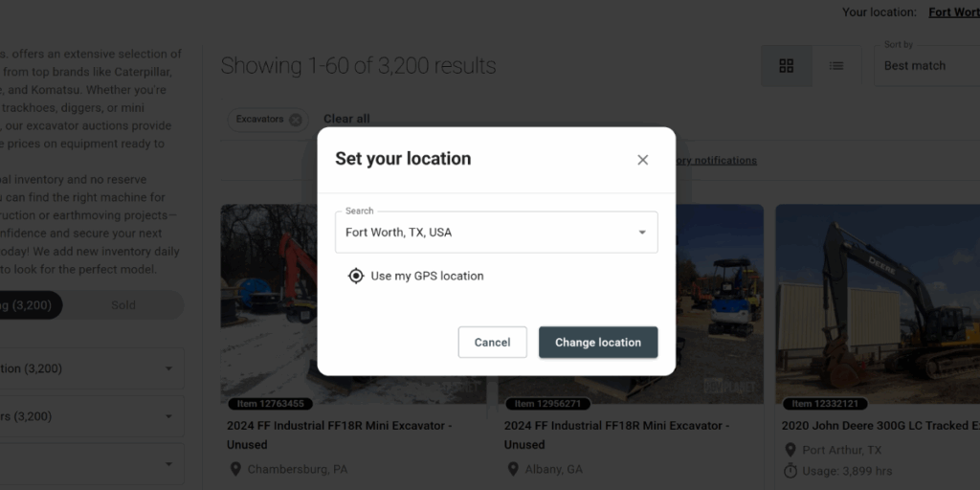Expand the first sidebar filter with 3,200
The image size is (980, 490).
[92, 368]
